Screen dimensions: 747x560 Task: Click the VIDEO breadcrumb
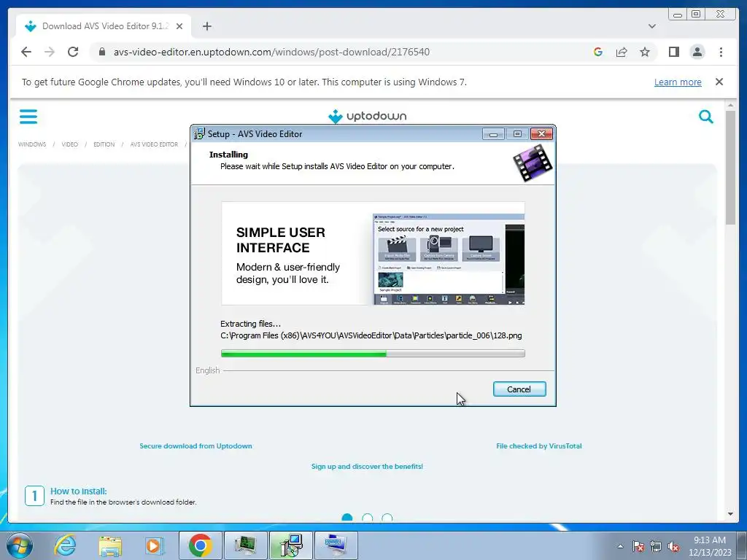pos(69,144)
